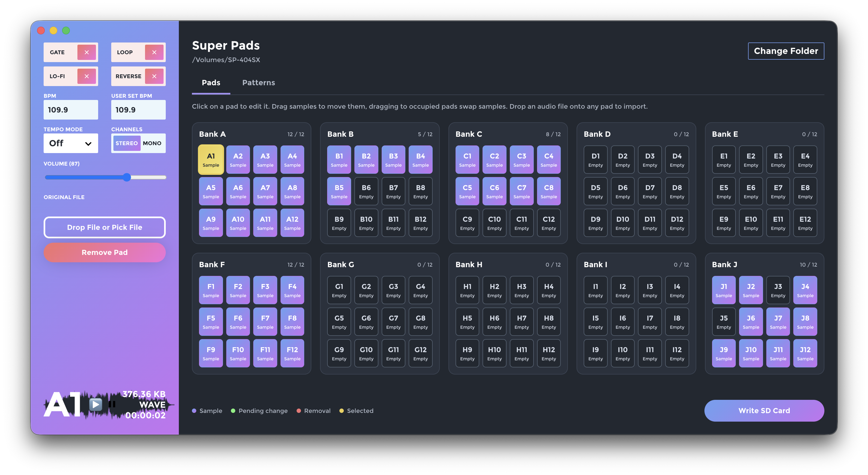The height and width of the screenshot is (475, 868).
Task: Select pad C8 sample
Action: (x=548, y=191)
